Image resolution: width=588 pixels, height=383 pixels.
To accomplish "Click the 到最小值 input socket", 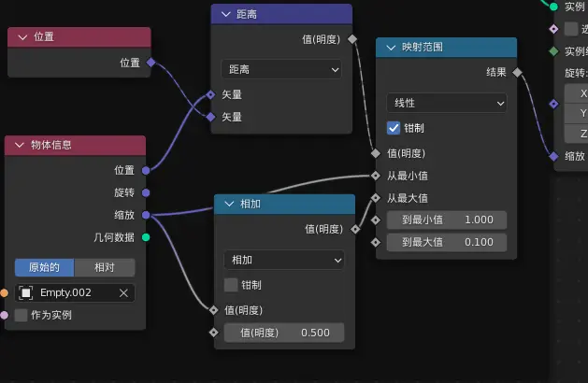I will [x=376, y=220].
